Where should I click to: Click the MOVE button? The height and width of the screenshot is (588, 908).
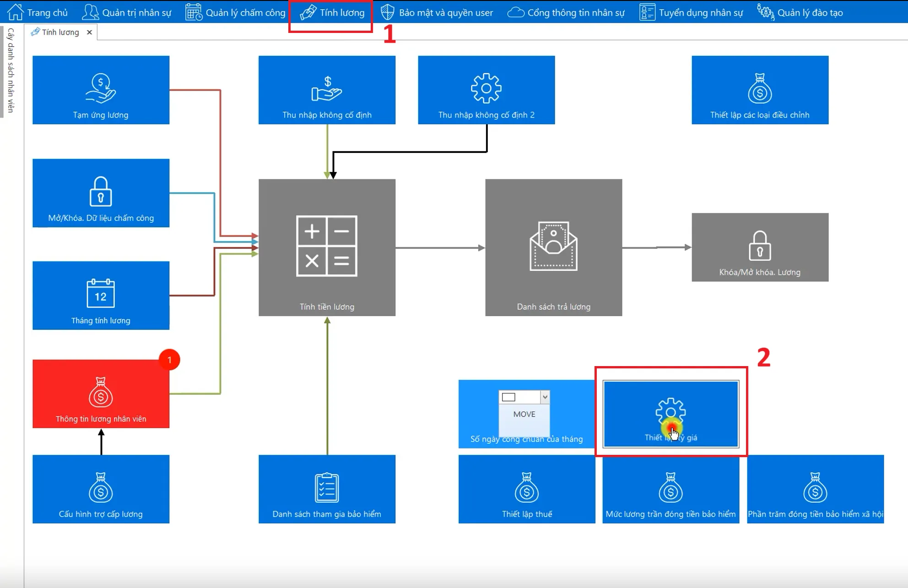tap(524, 414)
